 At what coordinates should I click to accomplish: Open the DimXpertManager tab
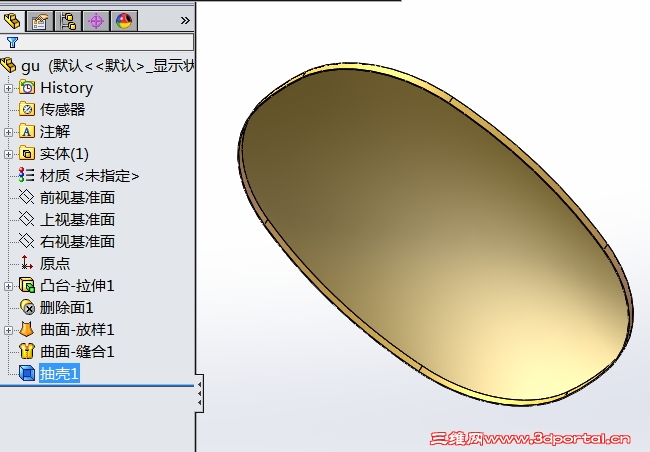click(x=96, y=21)
